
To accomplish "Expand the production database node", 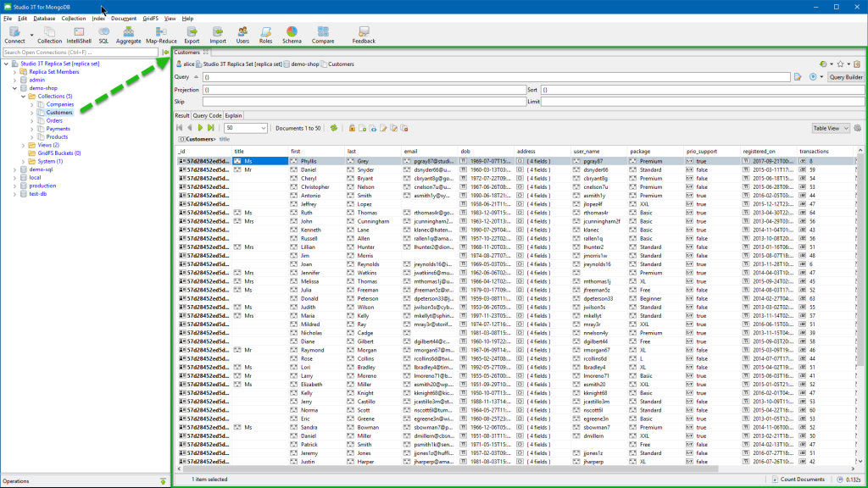I will (15, 186).
